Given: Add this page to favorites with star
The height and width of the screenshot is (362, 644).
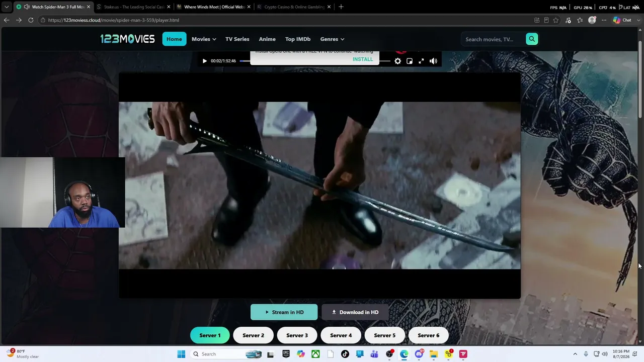Looking at the screenshot, I should click(556, 20).
